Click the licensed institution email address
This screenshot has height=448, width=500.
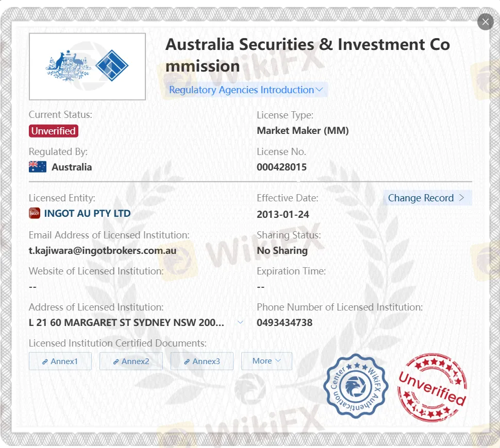point(103,251)
